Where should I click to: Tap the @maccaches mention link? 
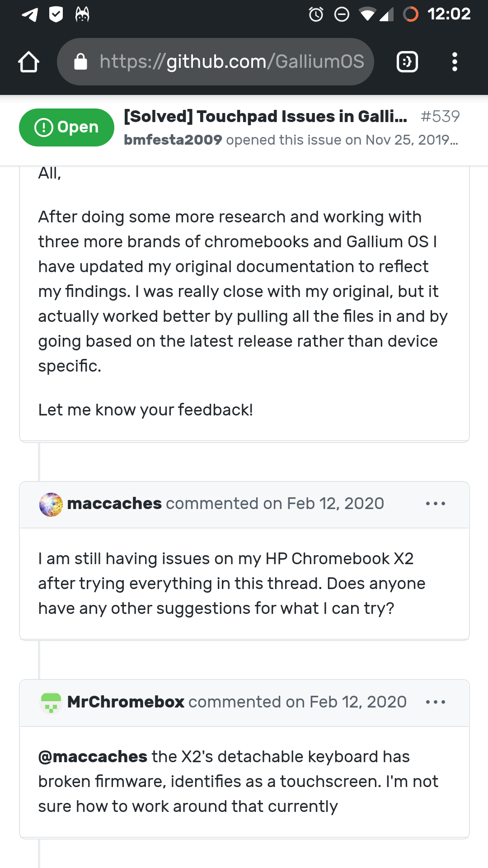click(x=93, y=757)
